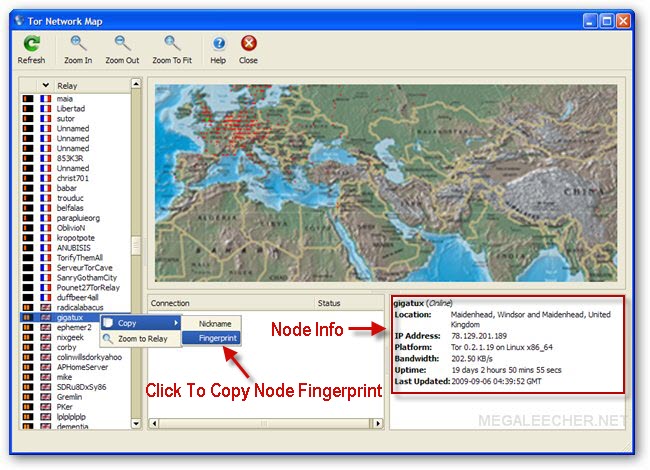Image resolution: width=650 pixels, height=470 pixels.
Task: Select the trouduc relay
Action: point(70,198)
